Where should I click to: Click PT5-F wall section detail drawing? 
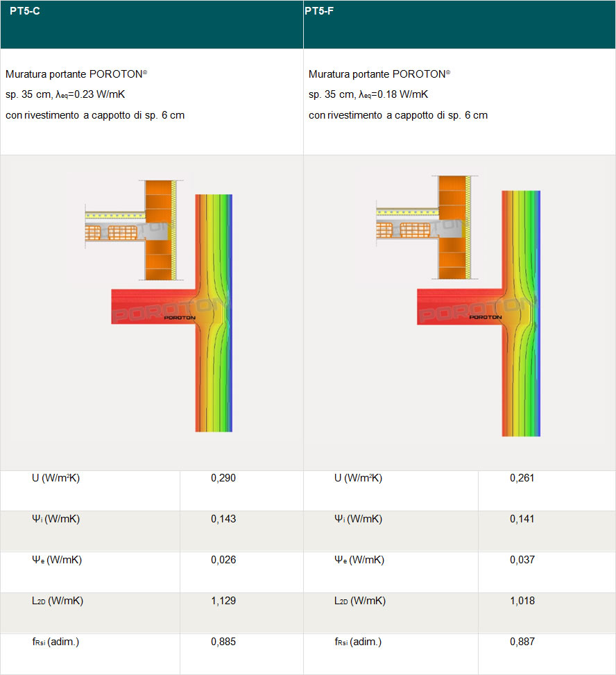pos(427,227)
